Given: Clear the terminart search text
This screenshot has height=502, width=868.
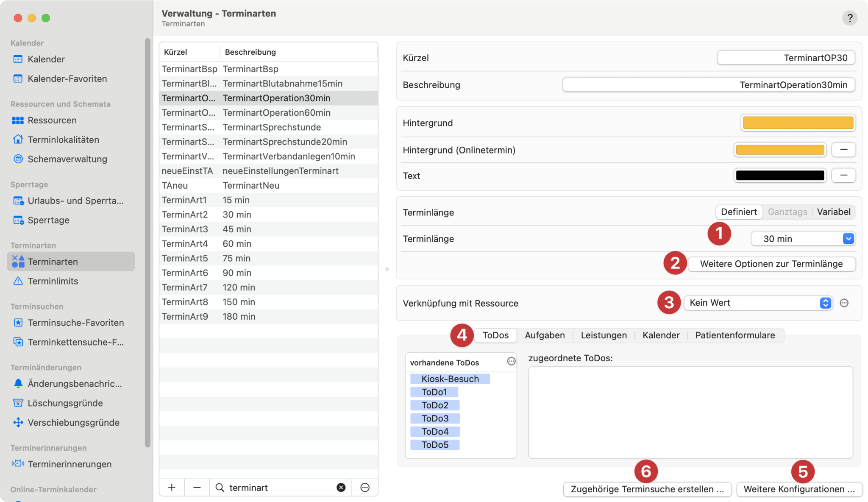Looking at the screenshot, I should tap(341, 488).
